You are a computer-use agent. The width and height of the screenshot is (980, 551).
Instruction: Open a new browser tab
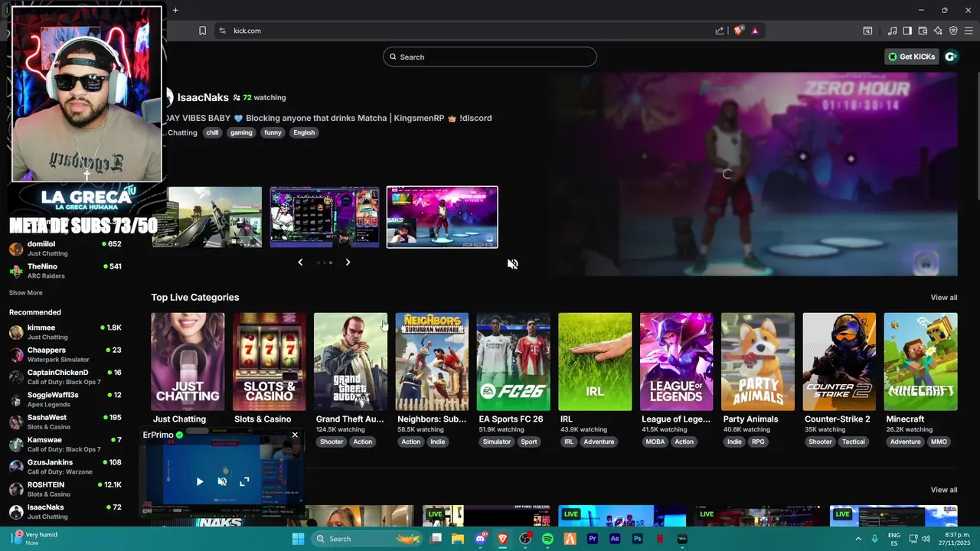tap(175, 10)
